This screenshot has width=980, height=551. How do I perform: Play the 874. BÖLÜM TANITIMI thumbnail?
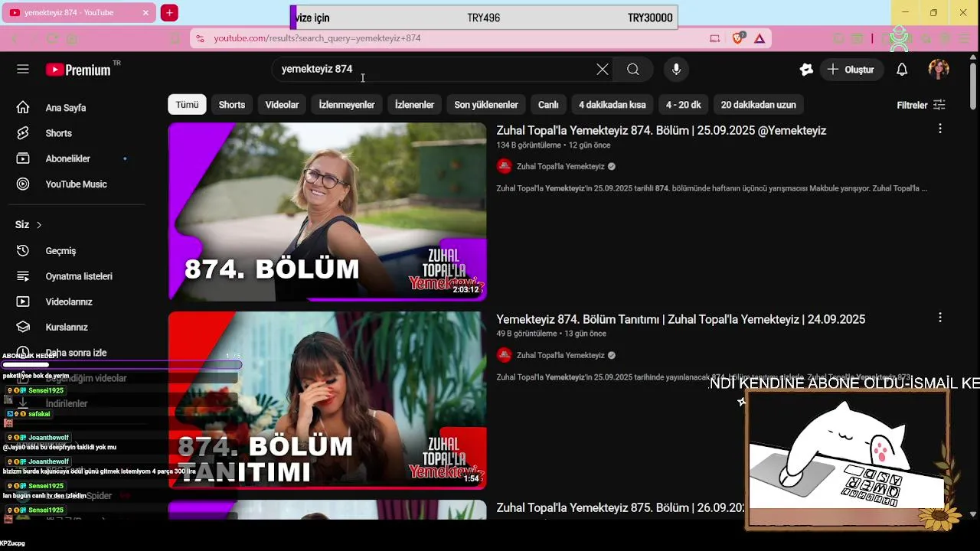[x=327, y=400]
